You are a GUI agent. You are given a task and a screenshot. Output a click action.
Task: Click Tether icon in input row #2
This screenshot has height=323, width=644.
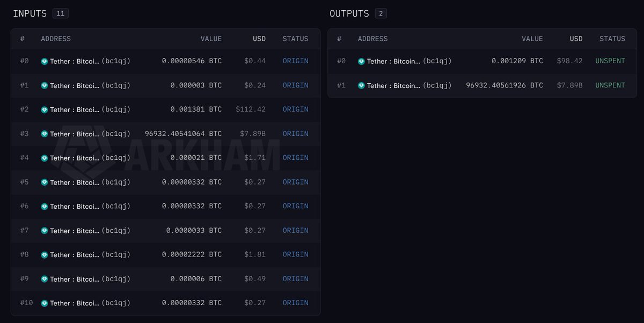pos(45,109)
